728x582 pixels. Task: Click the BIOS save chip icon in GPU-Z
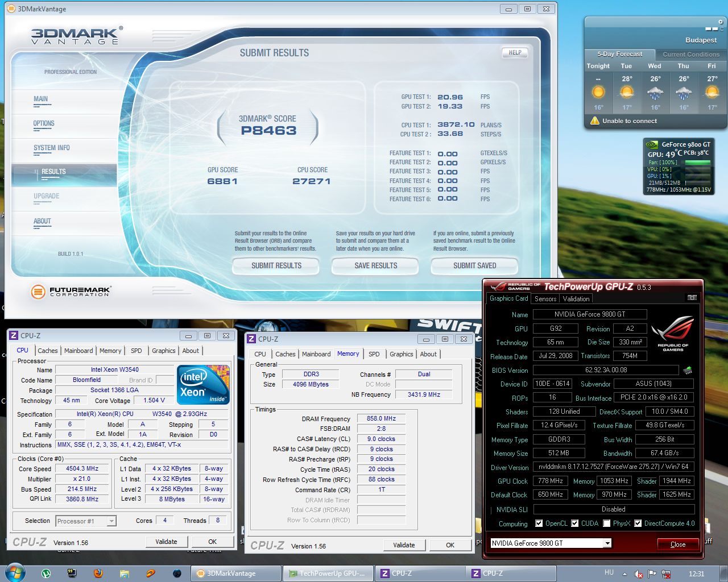click(x=688, y=371)
